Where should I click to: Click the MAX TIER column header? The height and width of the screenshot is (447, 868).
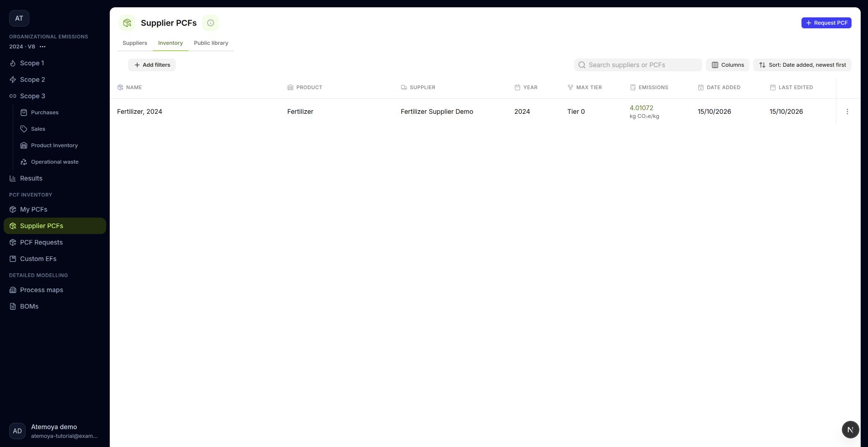click(x=584, y=87)
